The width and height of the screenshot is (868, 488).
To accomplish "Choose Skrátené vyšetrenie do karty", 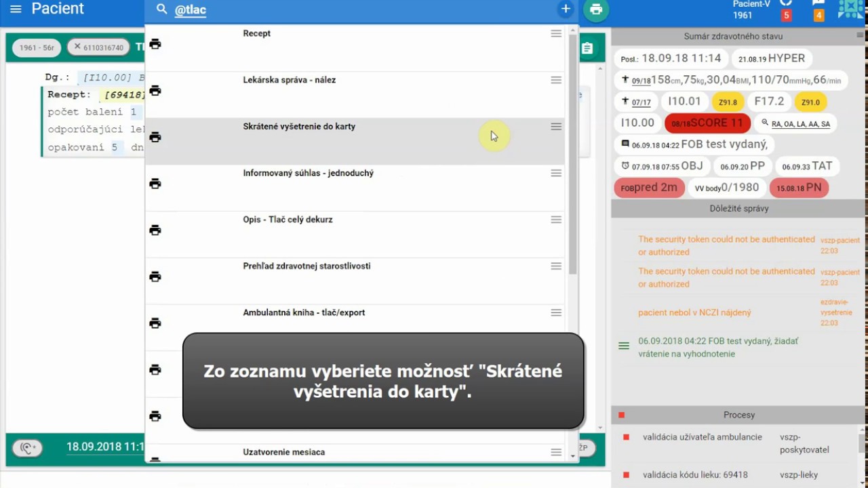I will click(x=355, y=141).
